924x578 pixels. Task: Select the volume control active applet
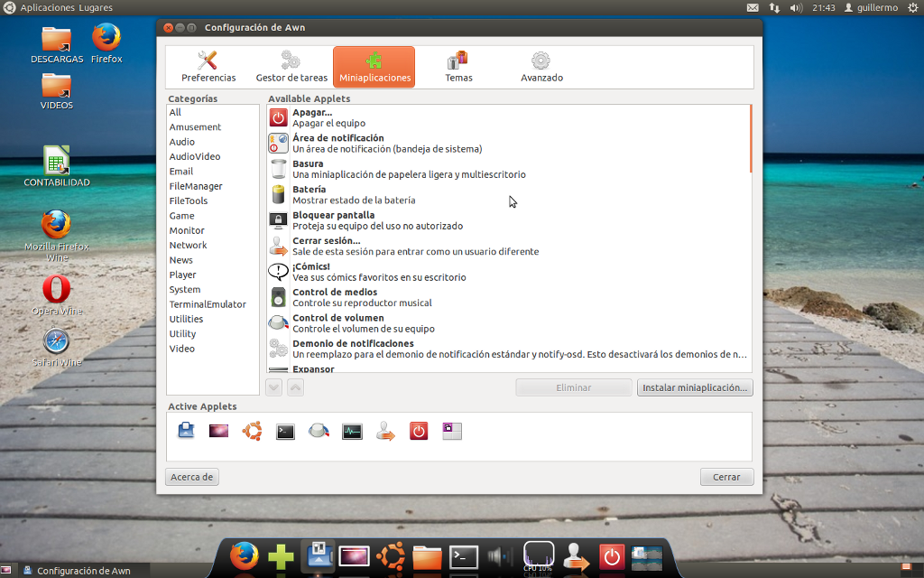(319, 431)
